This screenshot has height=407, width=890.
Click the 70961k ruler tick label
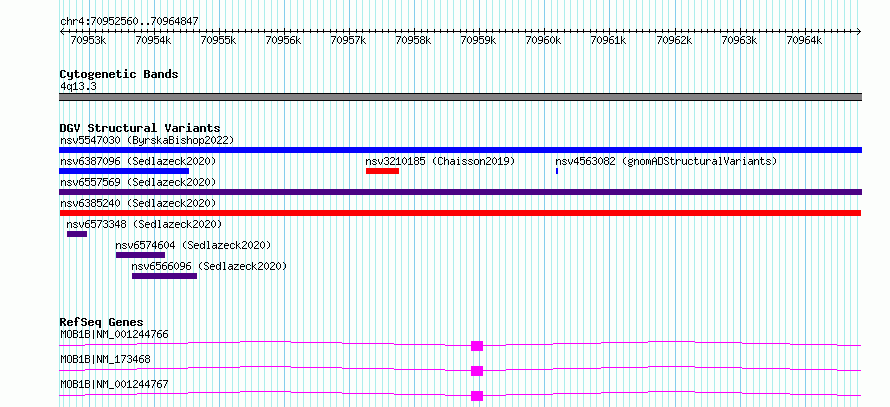click(x=608, y=41)
